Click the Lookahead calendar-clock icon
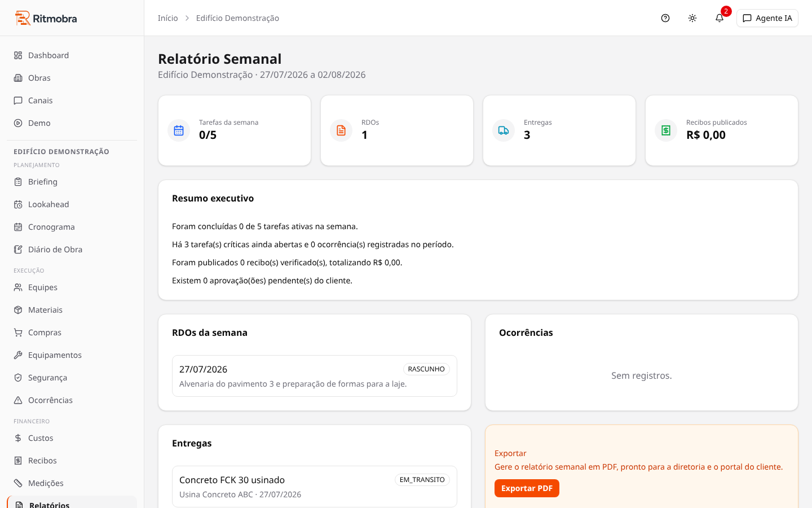The image size is (812, 508). tap(18, 204)
